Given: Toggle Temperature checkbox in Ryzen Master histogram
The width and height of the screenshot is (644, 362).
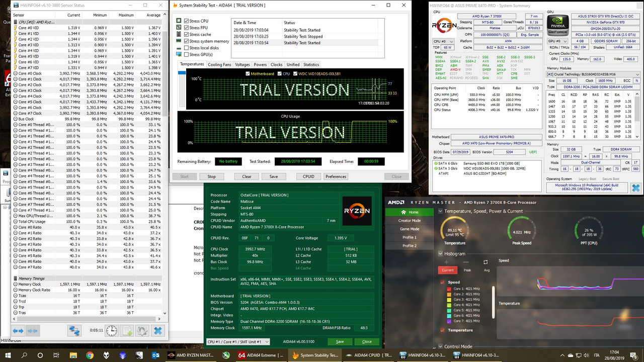Looking at the screenshot, I should tap(443, 330).
